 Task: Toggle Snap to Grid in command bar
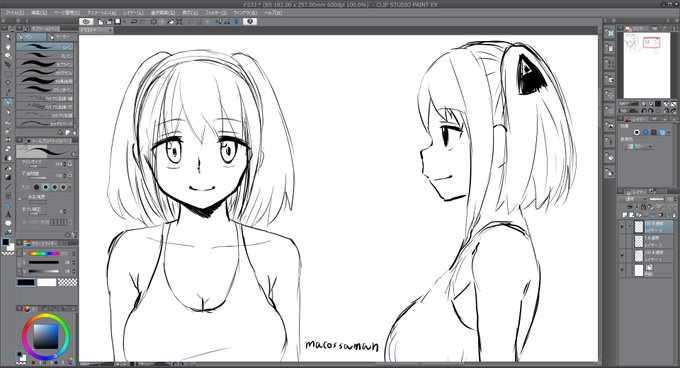[x=235, y=21]
